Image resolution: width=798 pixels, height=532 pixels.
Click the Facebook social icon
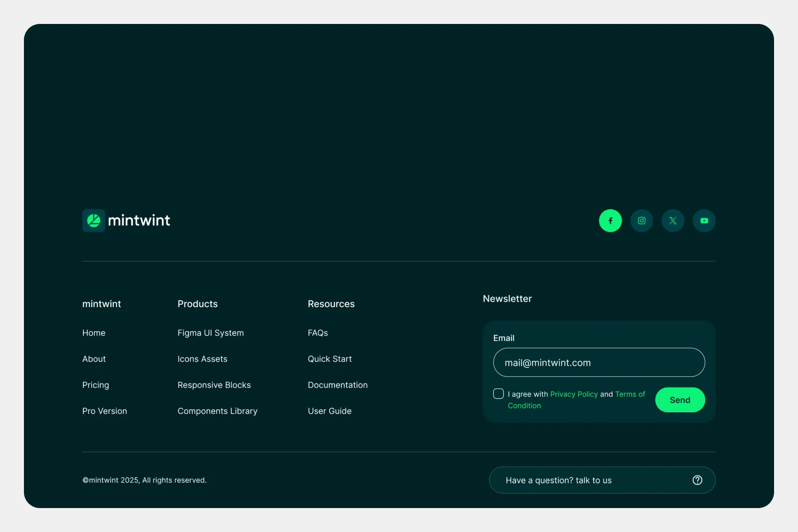[610, 221]
